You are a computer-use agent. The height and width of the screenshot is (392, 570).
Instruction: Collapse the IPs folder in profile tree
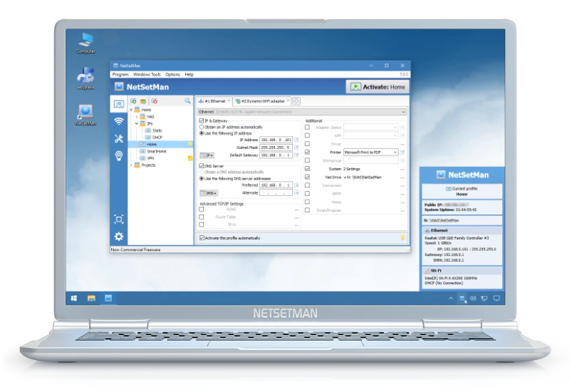(137, 123)
